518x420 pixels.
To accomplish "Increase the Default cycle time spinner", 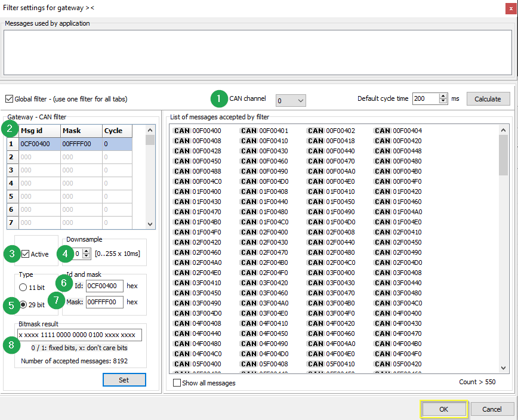I will pyautogui.click(x=443, y=96).
